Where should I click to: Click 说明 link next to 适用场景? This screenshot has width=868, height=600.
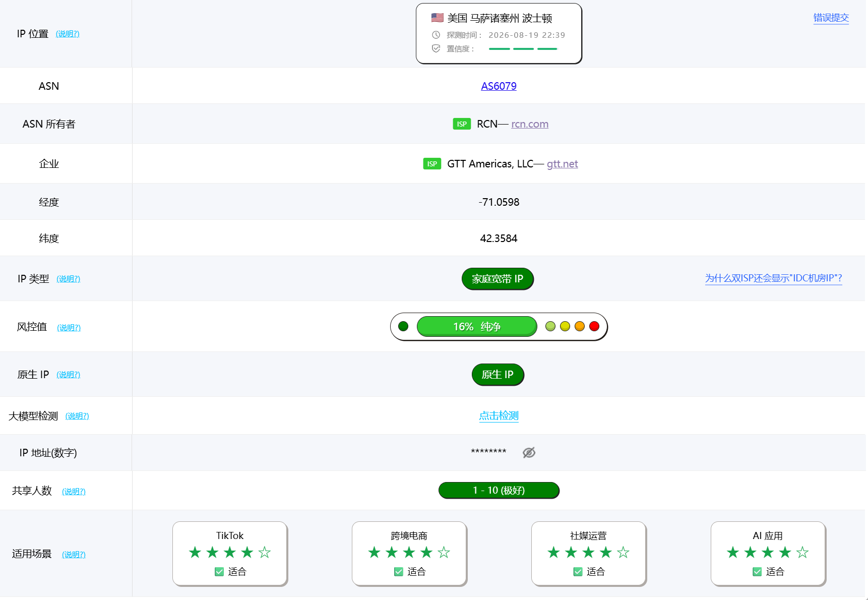[x=74, y=555]
